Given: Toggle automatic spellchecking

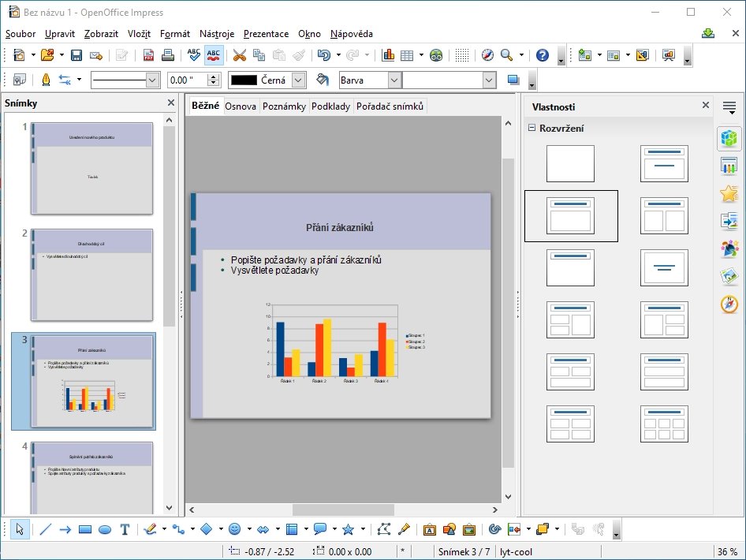Looking at the screenshot, I should pyautogui.click(x=214, y=55).
